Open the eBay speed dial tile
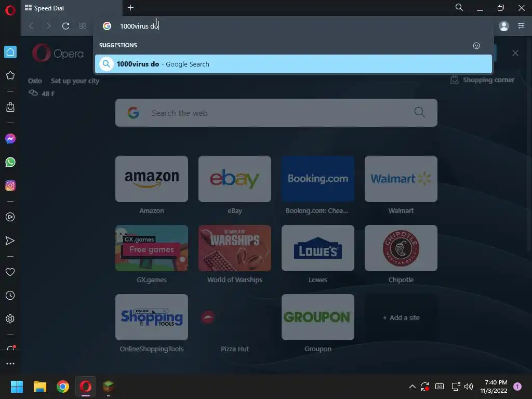This screenshot has width=532, height=399. tap(235, 179)
